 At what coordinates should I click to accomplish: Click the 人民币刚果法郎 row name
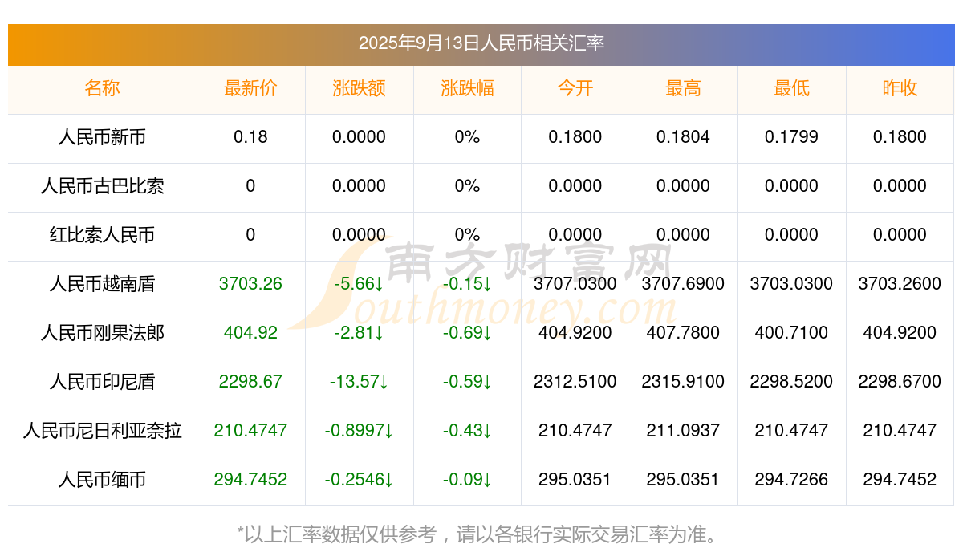click(x=102, y=334)
